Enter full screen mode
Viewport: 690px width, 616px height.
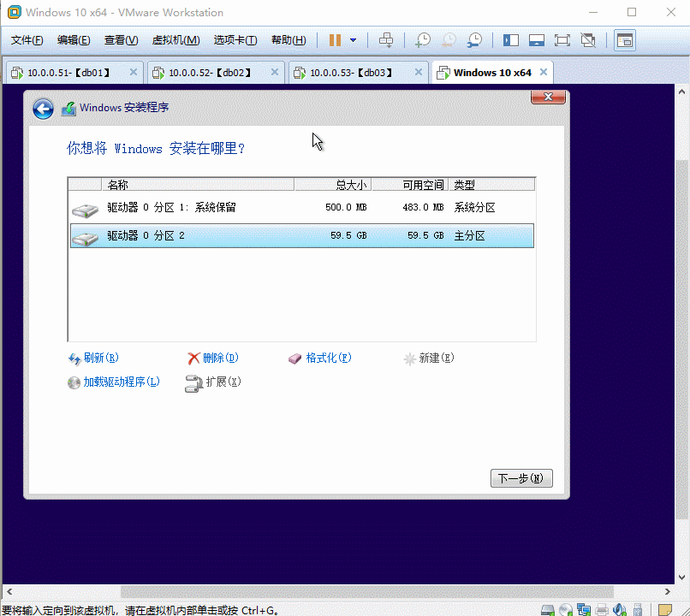click(x=562, y=40)
